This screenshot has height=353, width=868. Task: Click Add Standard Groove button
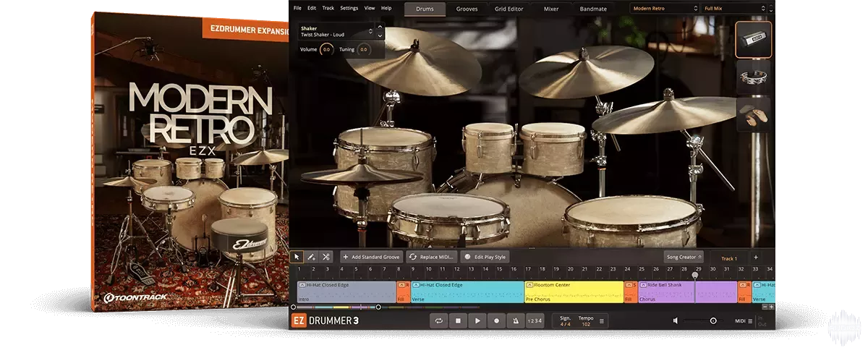(x=371, y=257)
